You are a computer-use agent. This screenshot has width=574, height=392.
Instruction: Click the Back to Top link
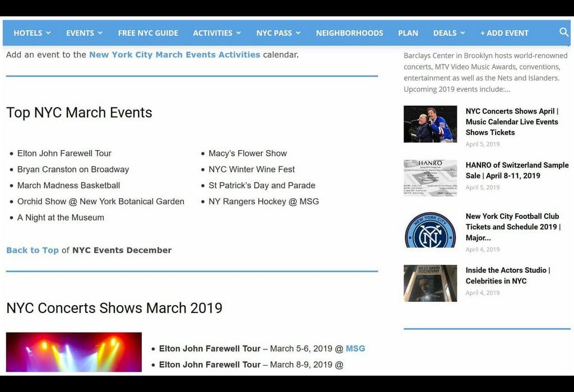32,250
